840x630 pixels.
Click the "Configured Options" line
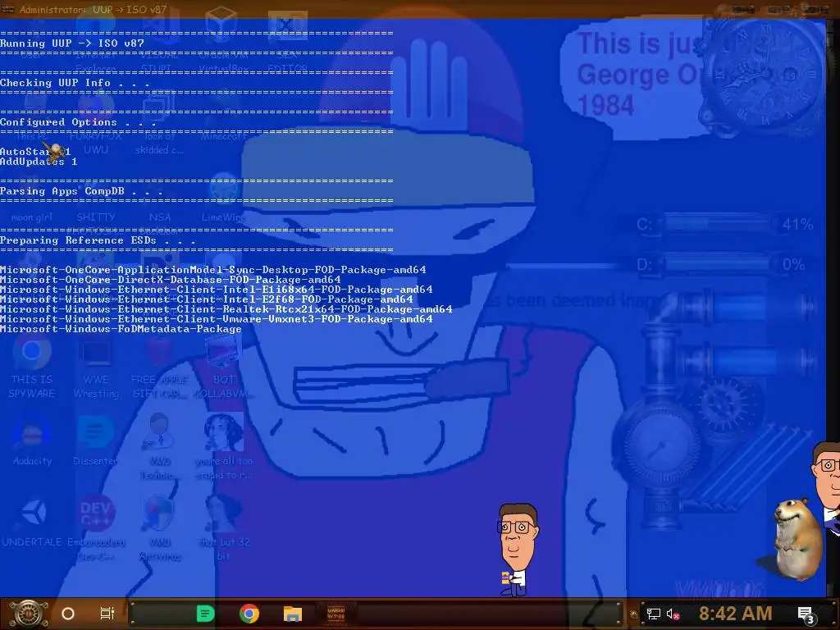coord(78,122)
